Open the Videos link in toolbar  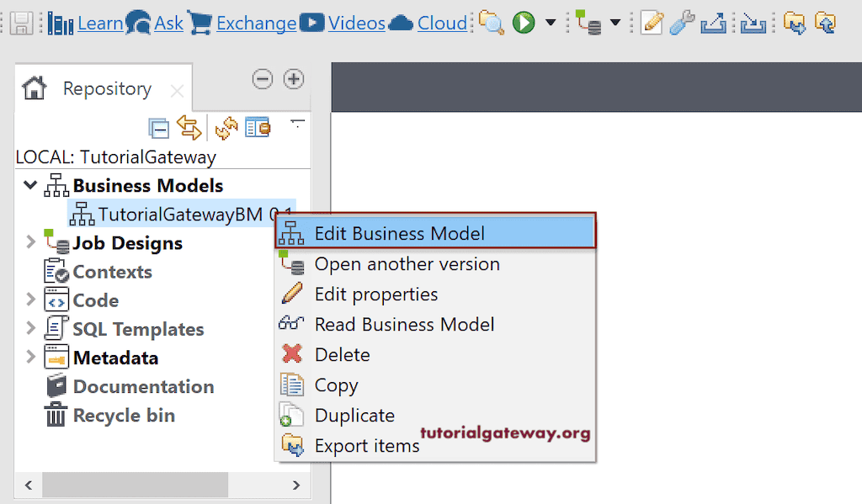tap(356, 23)
